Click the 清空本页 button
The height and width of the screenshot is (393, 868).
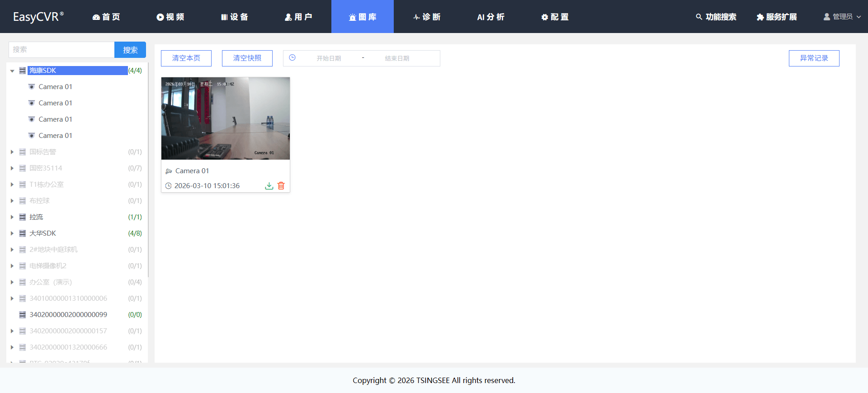click(x=186, y=58)
